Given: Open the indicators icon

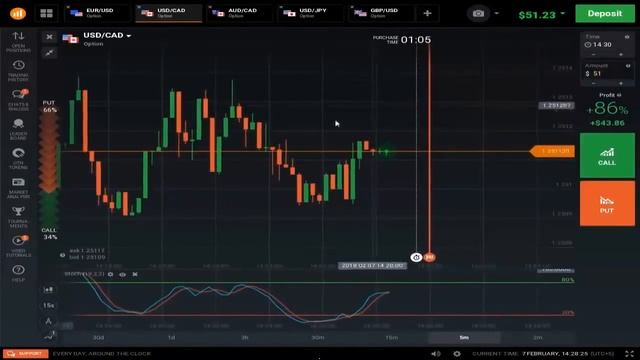Looking at the screenshot, I should click(49, 336).
